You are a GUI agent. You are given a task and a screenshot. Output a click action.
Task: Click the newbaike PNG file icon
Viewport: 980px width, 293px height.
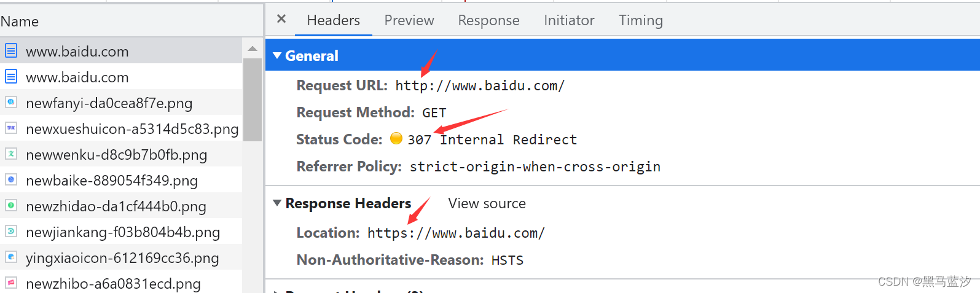(11, 180)
